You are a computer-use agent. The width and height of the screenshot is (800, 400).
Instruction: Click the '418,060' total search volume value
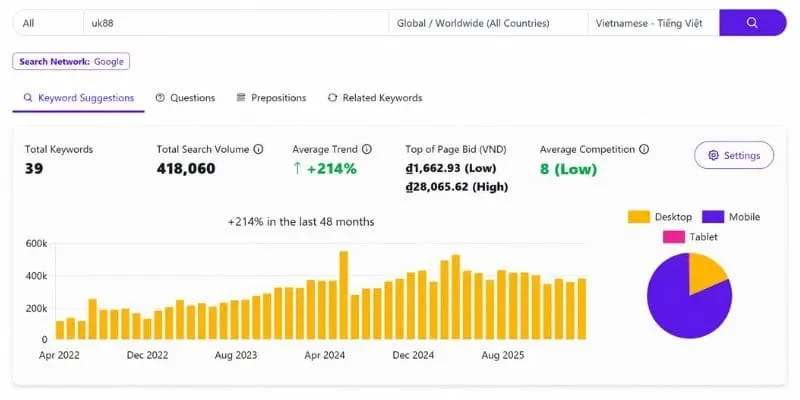coord(186,168)
